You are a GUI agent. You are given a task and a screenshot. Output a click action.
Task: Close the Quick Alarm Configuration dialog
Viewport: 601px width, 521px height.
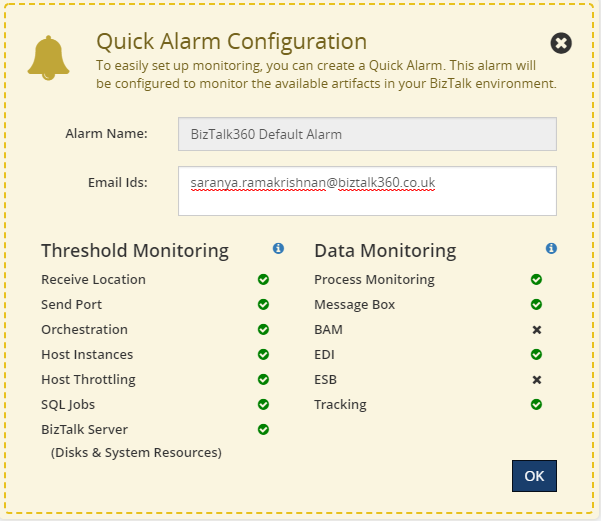(x=561, y=43)
